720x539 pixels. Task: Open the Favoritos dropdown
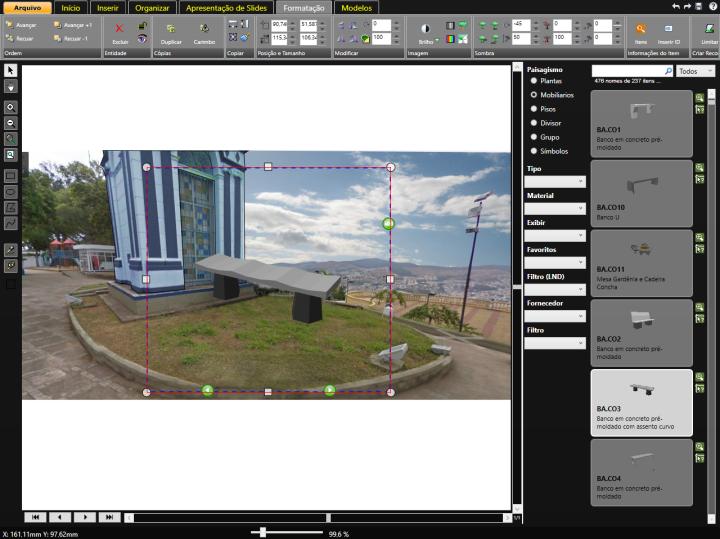click(x=555, y=263)
